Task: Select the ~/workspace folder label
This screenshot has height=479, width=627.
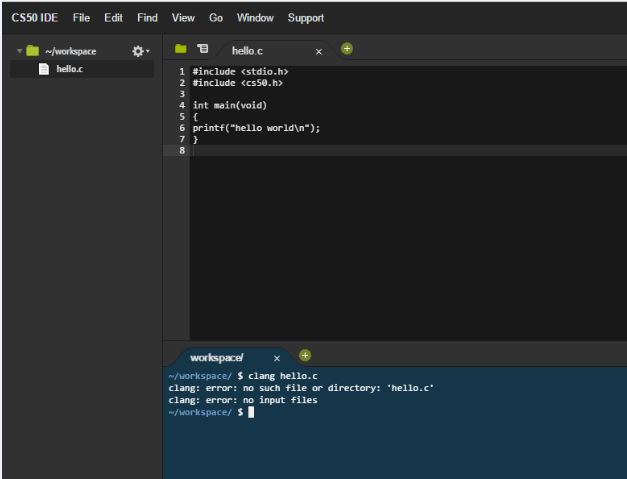Action: 71,51
